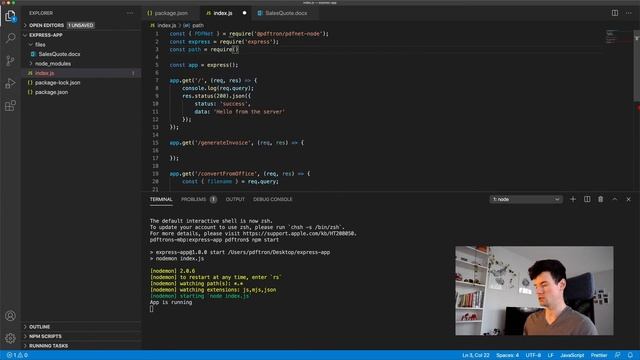This screenshot has height=360, width=640.
Task: Select the terminal dropdown showing node
Action: pos(526,199)
